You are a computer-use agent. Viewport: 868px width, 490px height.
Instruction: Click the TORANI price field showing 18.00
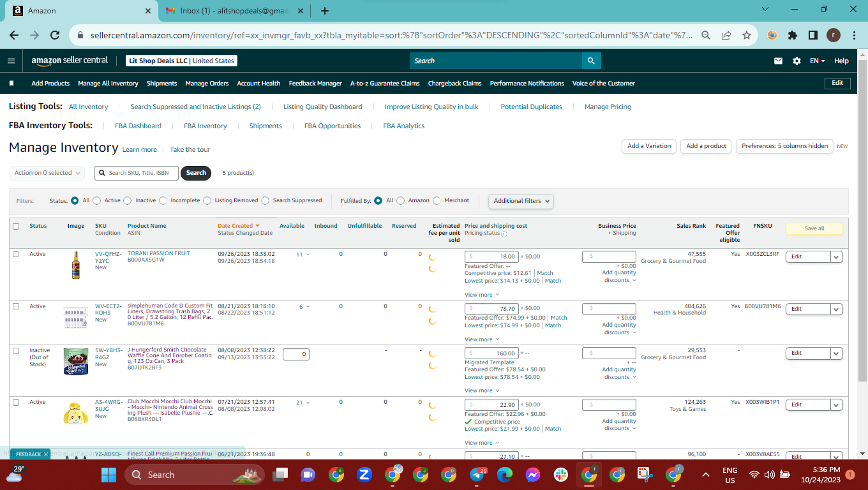pos(491,256)
